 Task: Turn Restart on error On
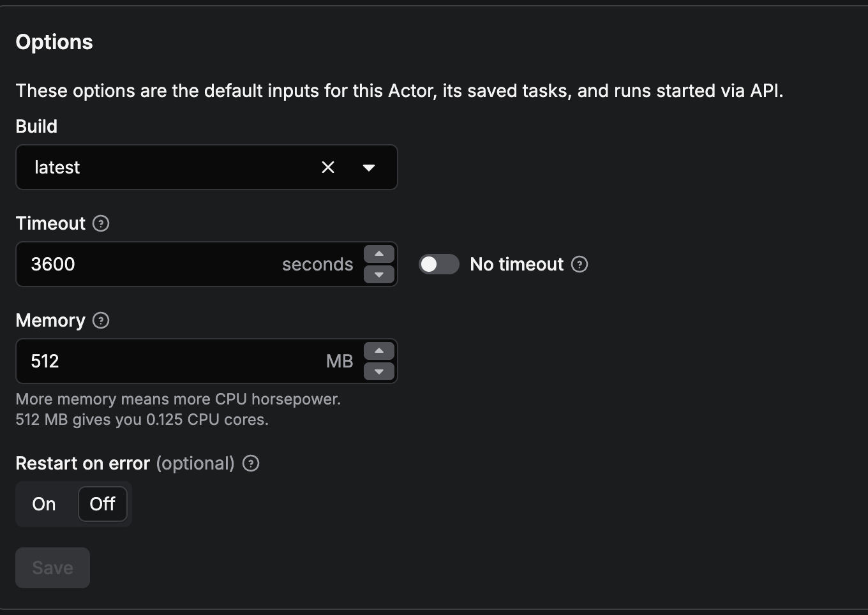[44, 504]
